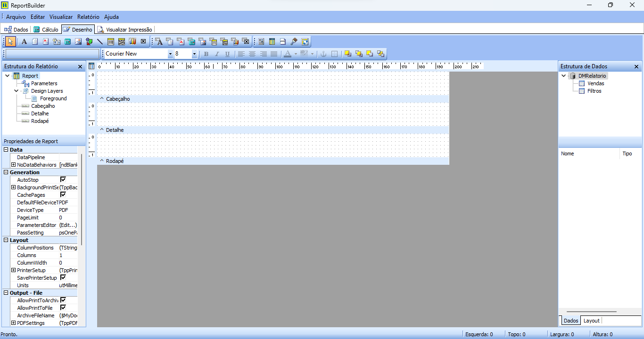This screenshot has height=339, width=644.
Task: Pick the Chart component tool
Action: click(132, 41)
